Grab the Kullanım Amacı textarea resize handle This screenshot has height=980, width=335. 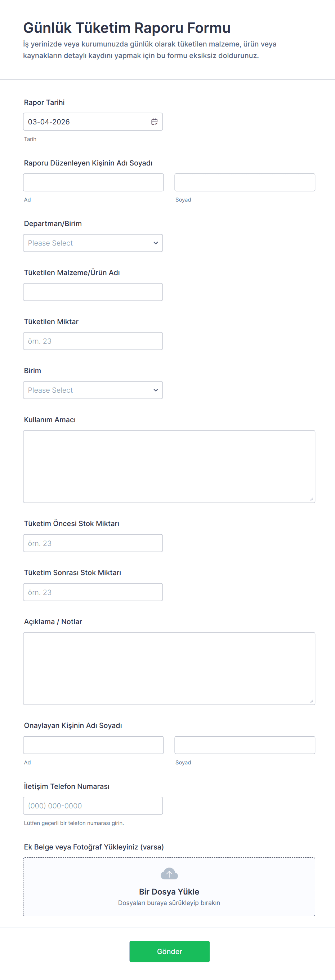coord(312,499)
